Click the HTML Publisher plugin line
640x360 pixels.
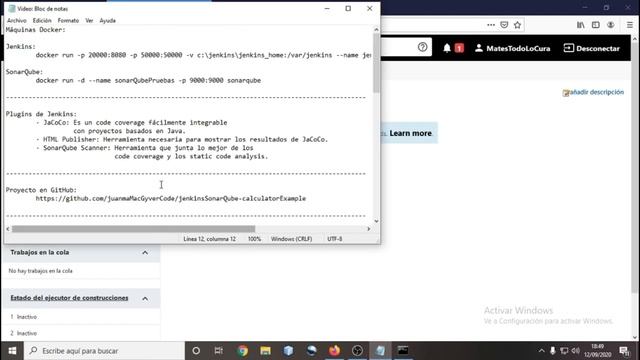coord(182,140)
